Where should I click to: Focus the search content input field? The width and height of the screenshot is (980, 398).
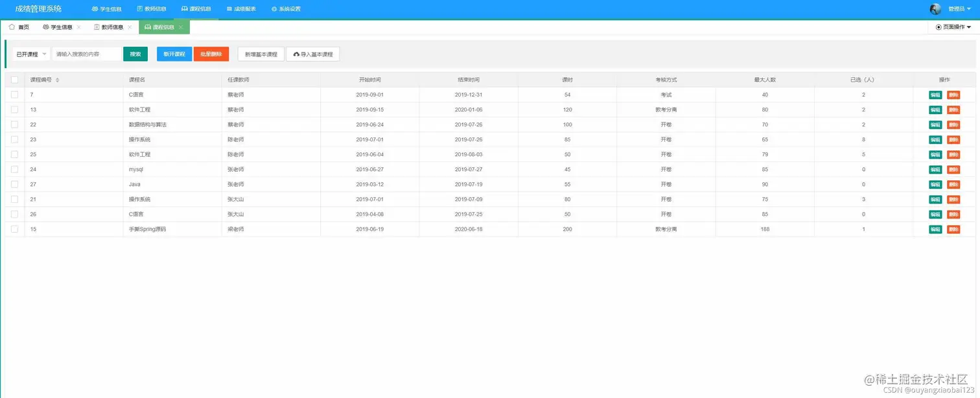(87, 54)
